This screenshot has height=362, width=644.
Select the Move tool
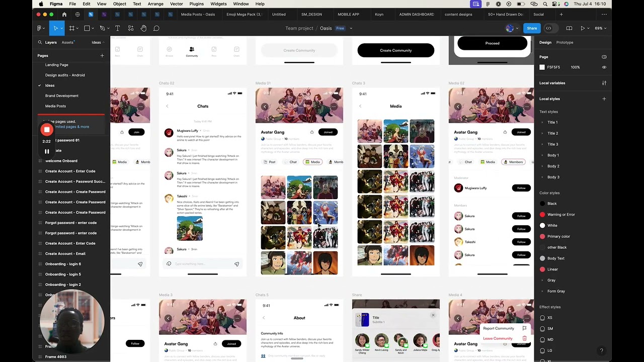pos(56,28)
